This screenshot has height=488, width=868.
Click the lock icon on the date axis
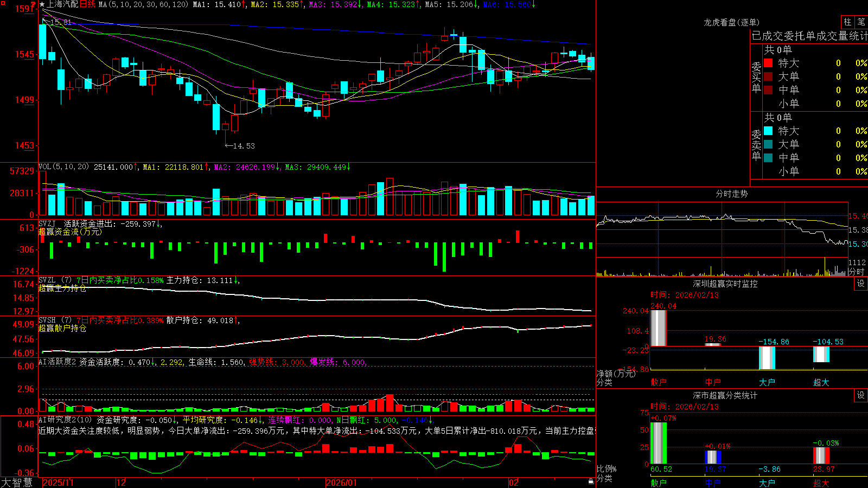591,481
